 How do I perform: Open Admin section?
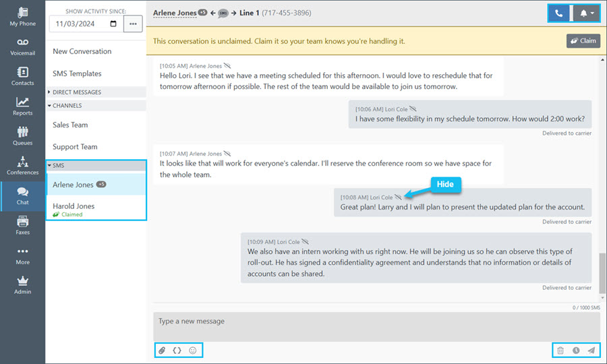22,286
